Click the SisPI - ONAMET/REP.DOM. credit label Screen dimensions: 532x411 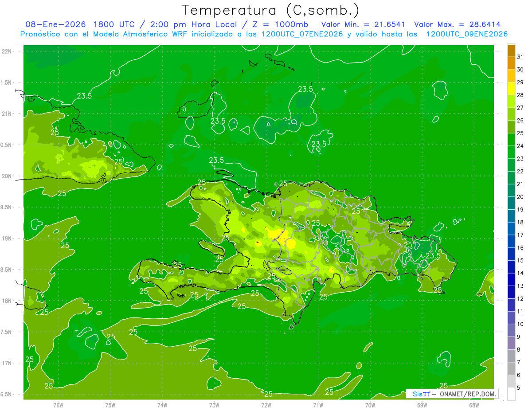452,394
